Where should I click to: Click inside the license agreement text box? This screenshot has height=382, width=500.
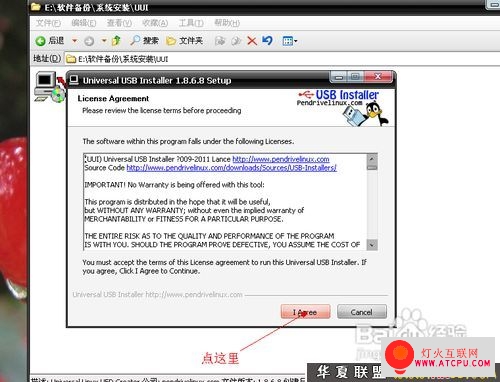click(225, 202)
